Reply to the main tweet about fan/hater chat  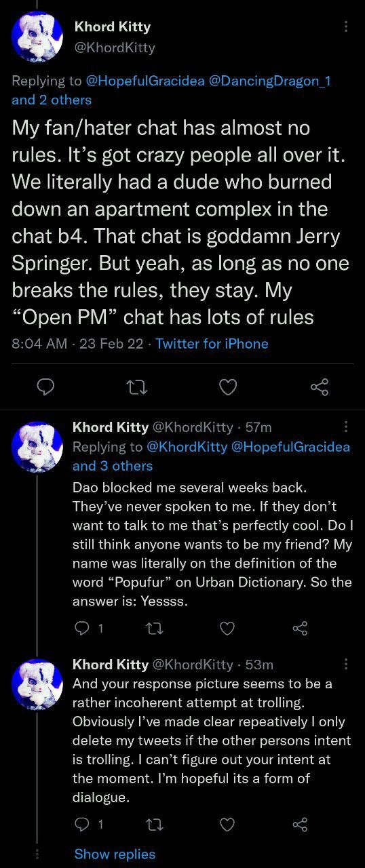click(x=45, y=387)
